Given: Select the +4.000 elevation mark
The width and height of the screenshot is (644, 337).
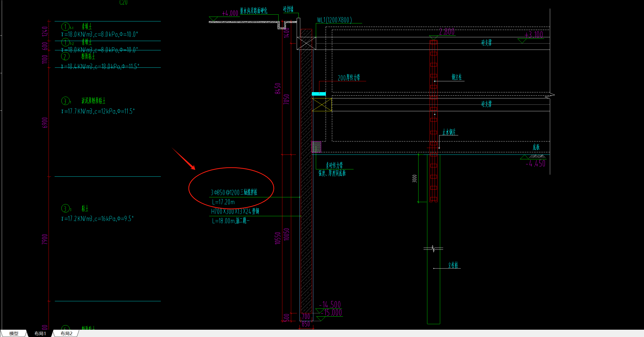Looking at the screenshot, I should (x=230, y=13).
